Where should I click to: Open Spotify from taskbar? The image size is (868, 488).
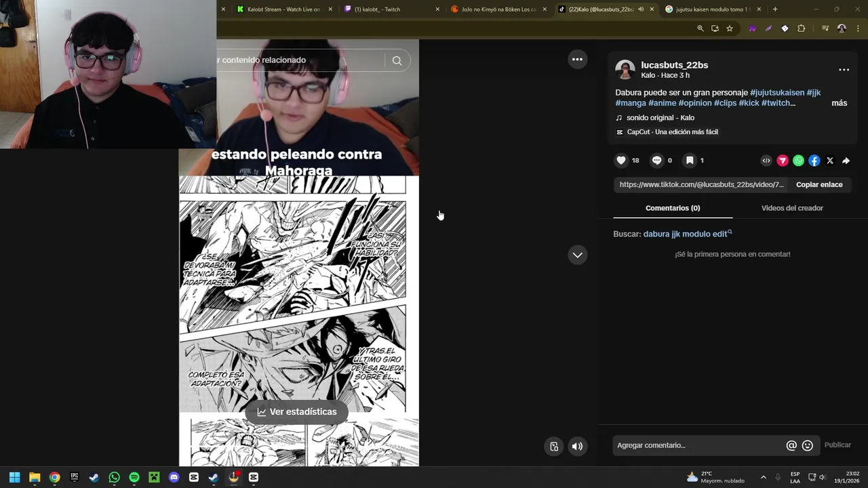pyautogui.click(x=134, y=477)
